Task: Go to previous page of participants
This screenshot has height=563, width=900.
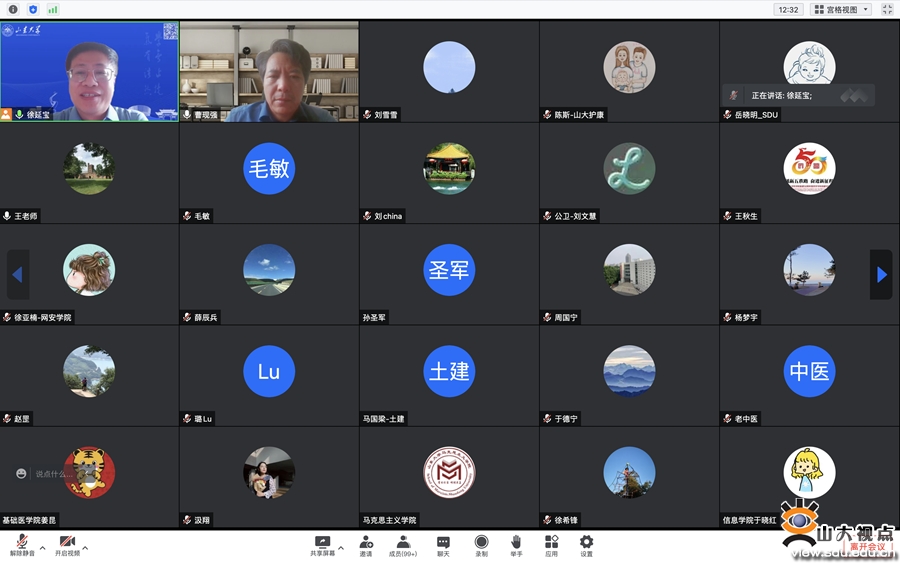Action: 17,274
